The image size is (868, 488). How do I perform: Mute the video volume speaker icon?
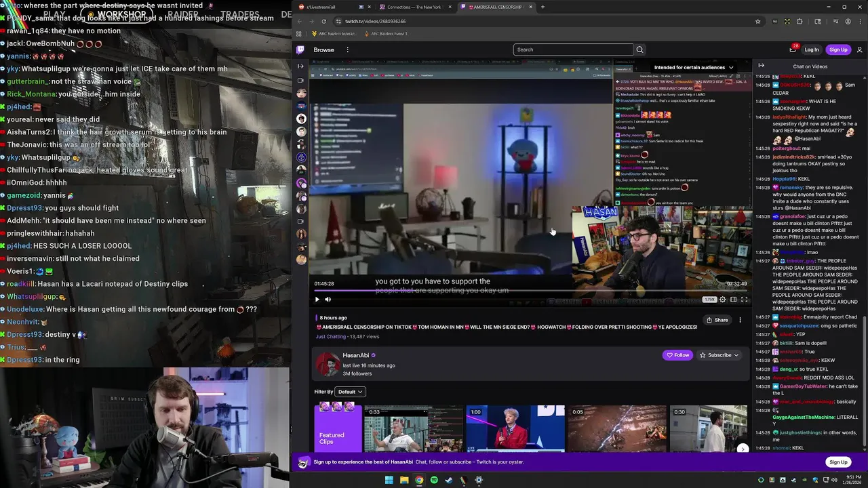click(x=328, y=299)
